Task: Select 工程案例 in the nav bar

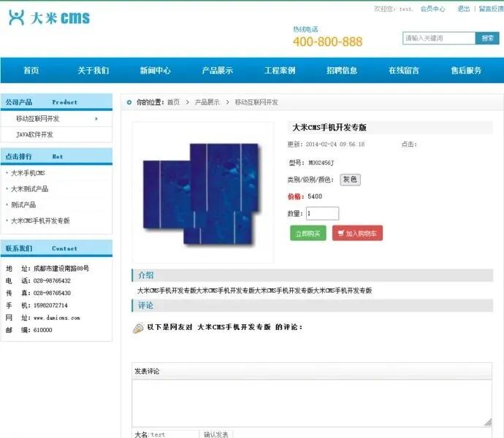Action: pos(280,70)
